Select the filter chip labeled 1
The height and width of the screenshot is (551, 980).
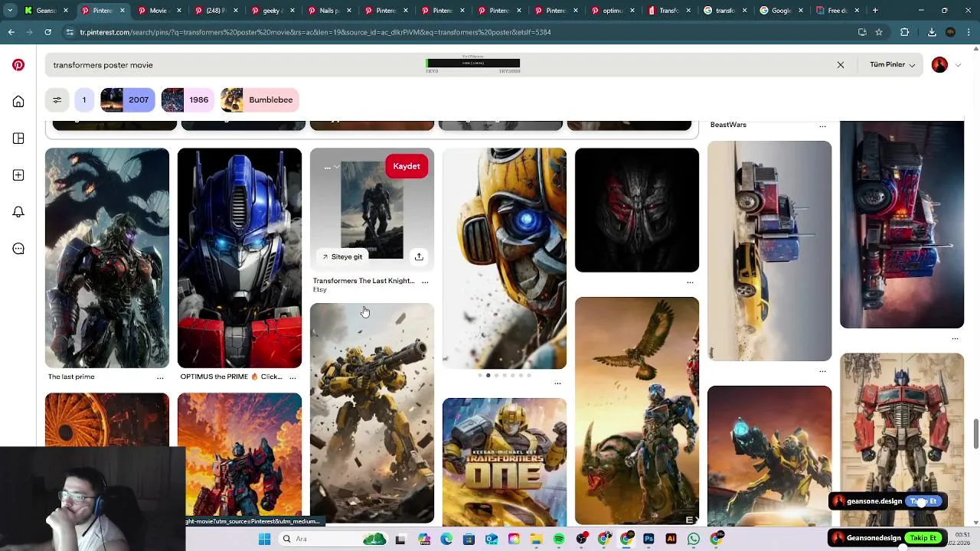click(x=84, y=99)
